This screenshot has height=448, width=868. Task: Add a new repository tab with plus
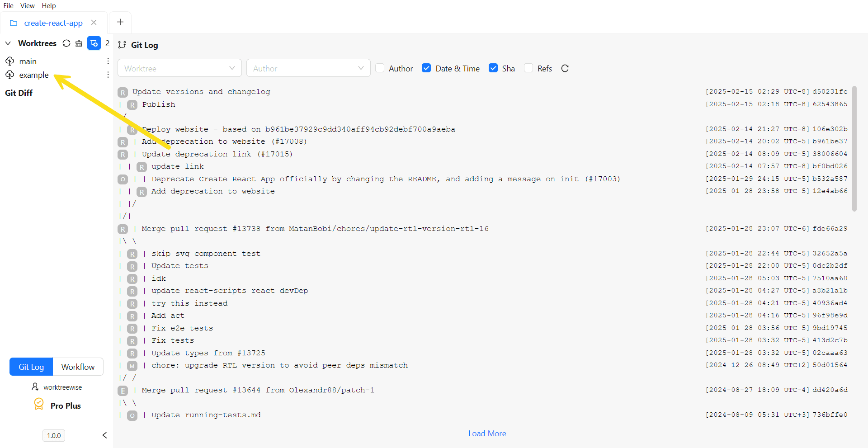pyautogui.click(x=120, y=22)
